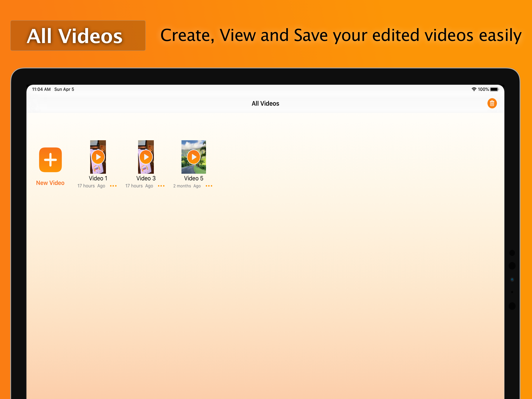Open the three-dot menu for Video 1
The image size is (532, 399).
coord(113,186)
